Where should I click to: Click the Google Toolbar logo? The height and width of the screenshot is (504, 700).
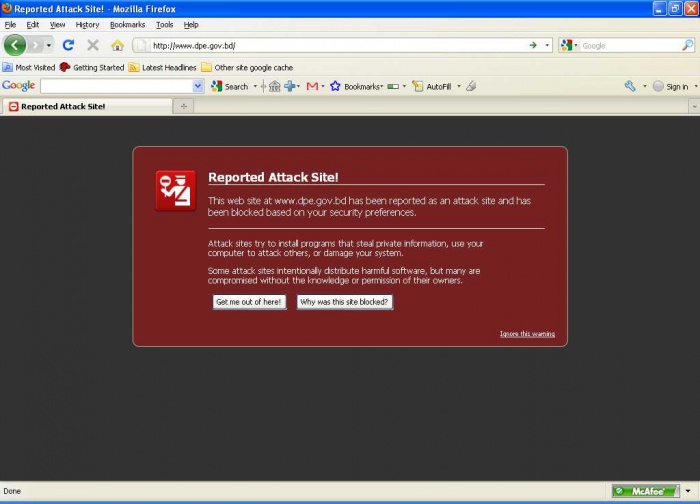(18, 86)
